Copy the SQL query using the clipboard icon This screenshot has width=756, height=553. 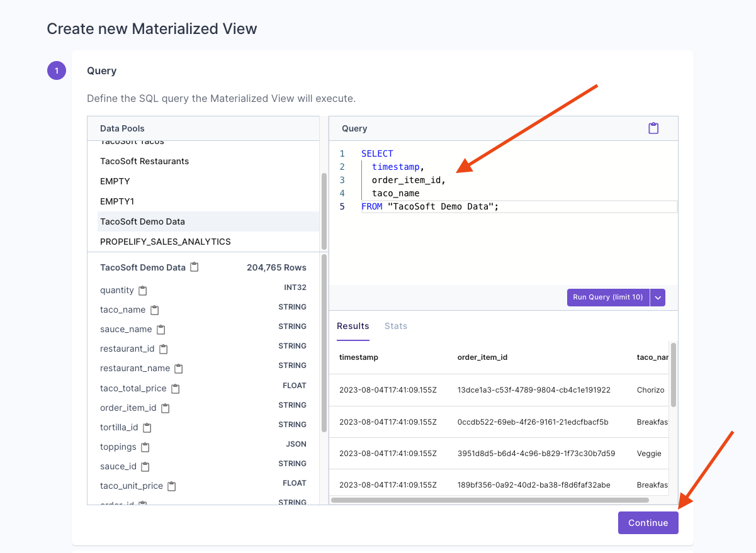pyautogui.click(x=653, y=128)
